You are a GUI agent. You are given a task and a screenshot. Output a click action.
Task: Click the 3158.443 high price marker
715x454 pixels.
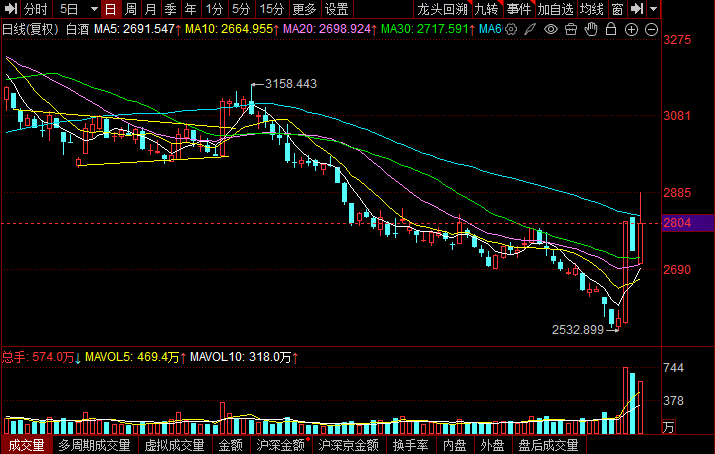tap(290, 84)
